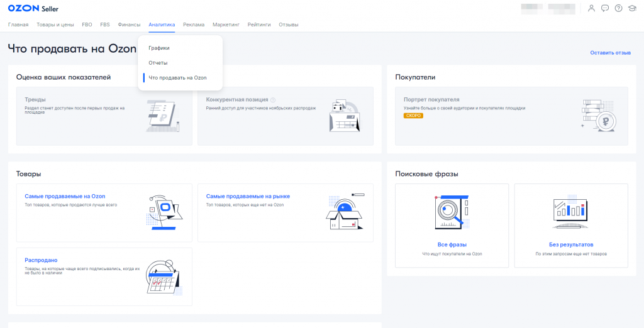This screenshot has height=328, width=644.
Task: Choose Что продавать на Ozon menu entry
Action: [x=177, y=77]
